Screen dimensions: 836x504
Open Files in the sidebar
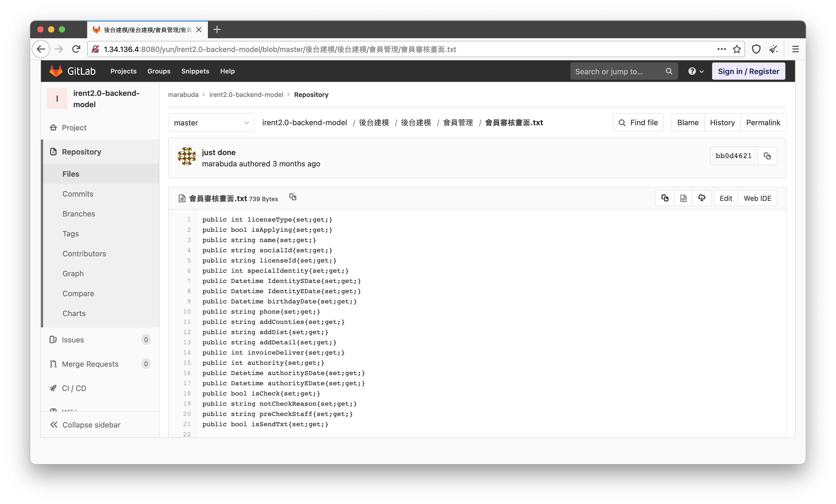100,174
